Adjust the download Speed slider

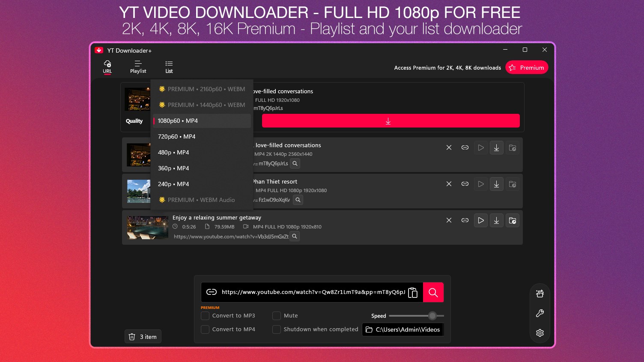(432, 315)
